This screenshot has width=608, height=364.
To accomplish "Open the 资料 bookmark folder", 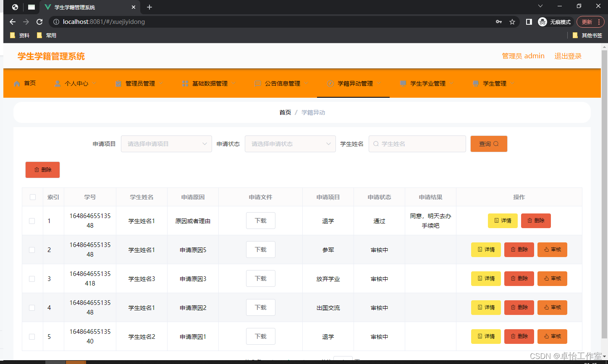I will [x=19, y=36].
